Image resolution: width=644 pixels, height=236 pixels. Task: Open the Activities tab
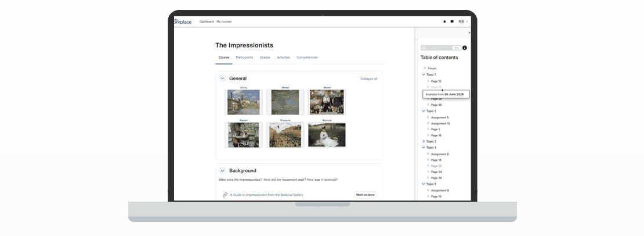click(283, 58)
